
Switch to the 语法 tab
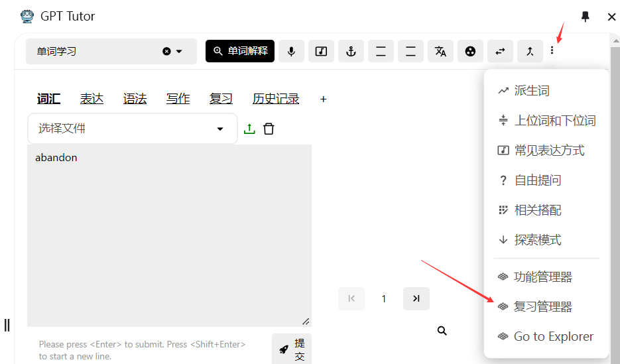135,99
